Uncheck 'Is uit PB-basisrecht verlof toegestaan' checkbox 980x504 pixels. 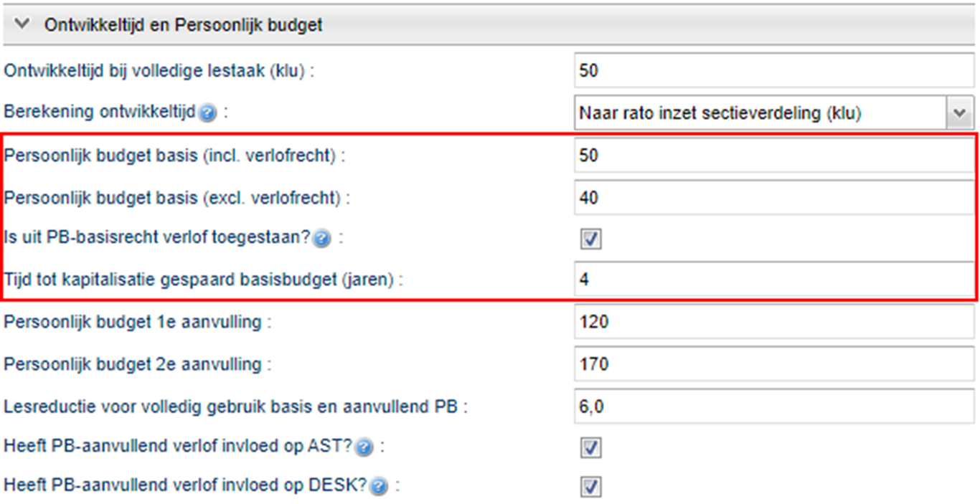(x=591, y=239)
